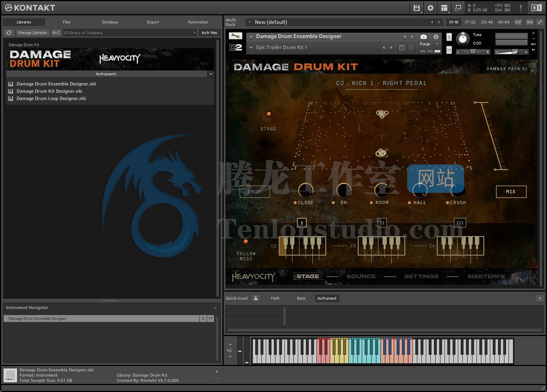This screenshot has height=392, width=547.
Task: Delete Epic Trailer Drum Kit 1 via trash icon
Action: [411, 47]
